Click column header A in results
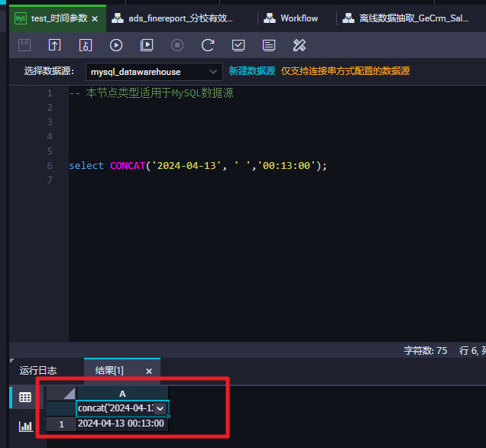486x448 pixels. tap(122, 394)
